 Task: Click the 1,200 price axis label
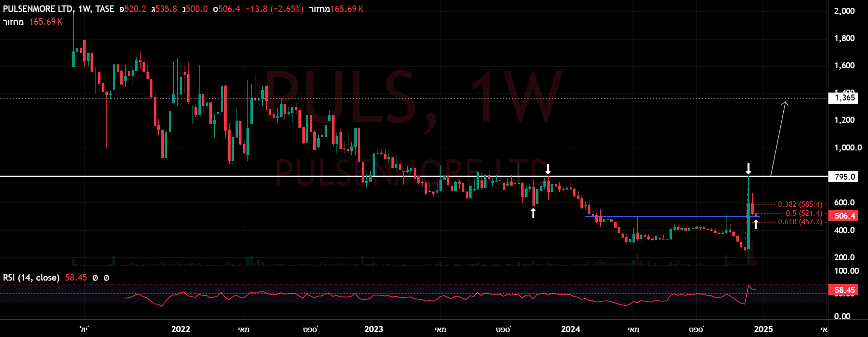click(x=844, y=120)
